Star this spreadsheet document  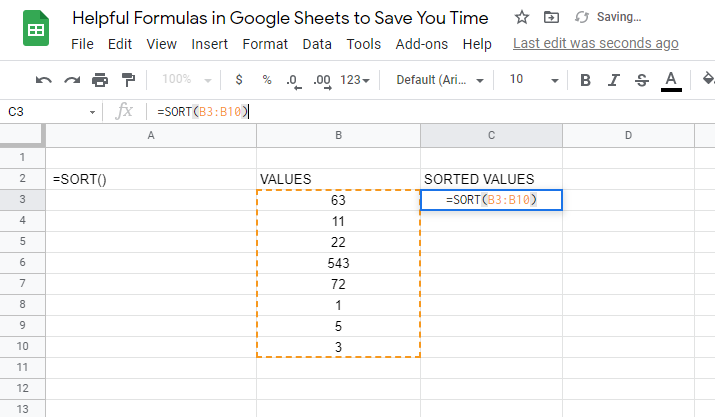522,18
